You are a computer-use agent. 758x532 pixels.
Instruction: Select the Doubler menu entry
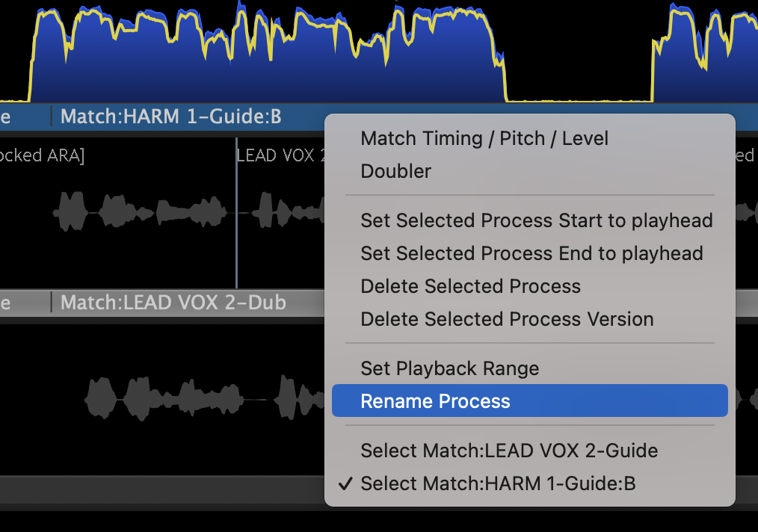click(395, 171)
